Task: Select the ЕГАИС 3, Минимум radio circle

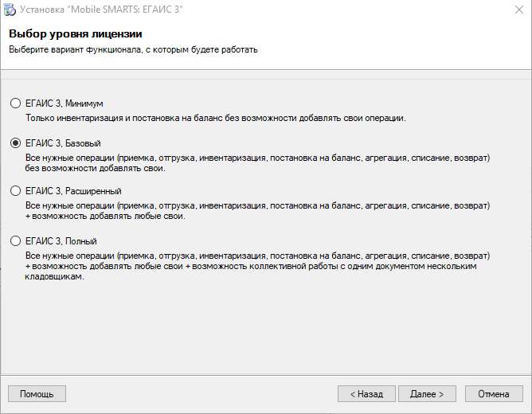Action: (16, 103)
